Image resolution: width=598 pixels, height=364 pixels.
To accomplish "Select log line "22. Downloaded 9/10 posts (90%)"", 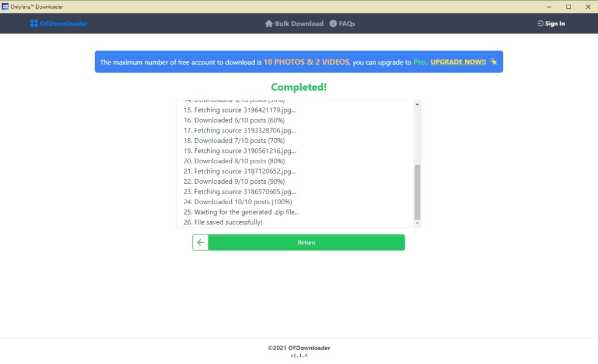I will point(234,181).
